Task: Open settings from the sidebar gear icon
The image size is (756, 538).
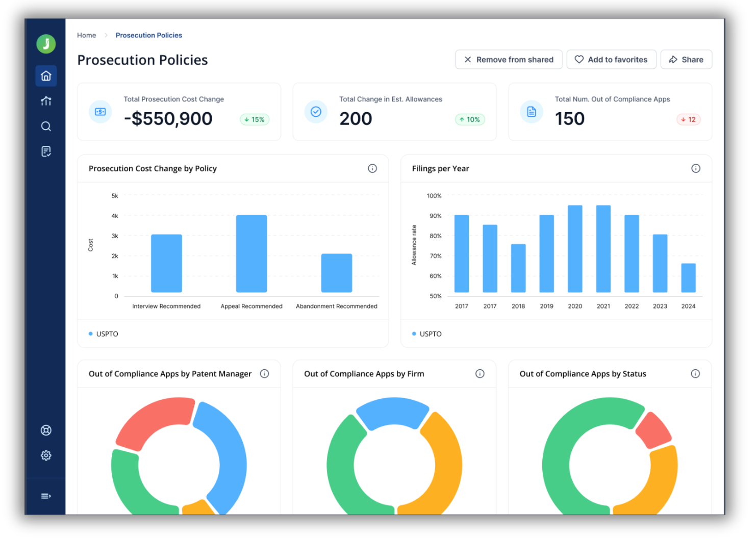Action: tap(46, 455)
